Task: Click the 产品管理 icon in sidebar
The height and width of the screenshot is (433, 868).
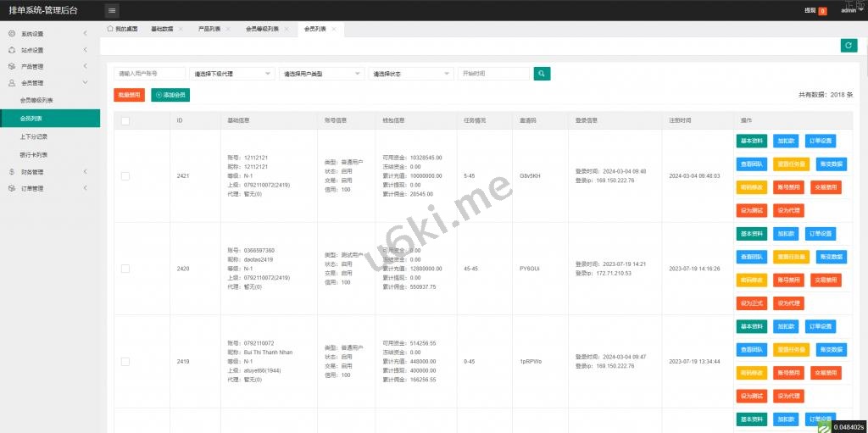Action: [x=12, y=66]
